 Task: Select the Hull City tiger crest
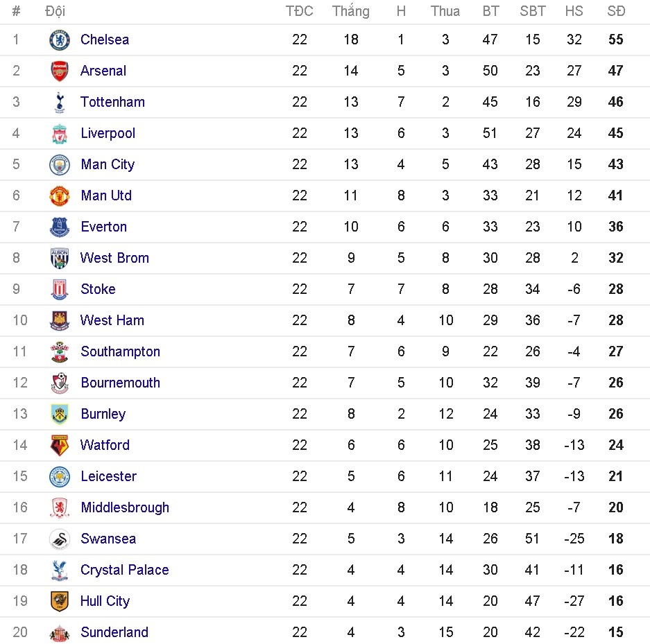pos(60,601)
